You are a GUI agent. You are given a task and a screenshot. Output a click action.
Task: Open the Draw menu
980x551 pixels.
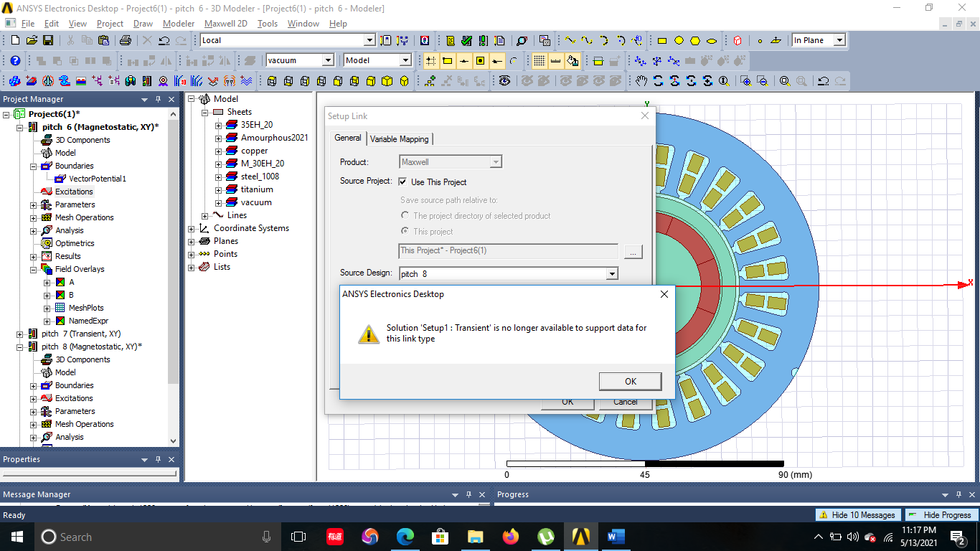pos(143,24)
